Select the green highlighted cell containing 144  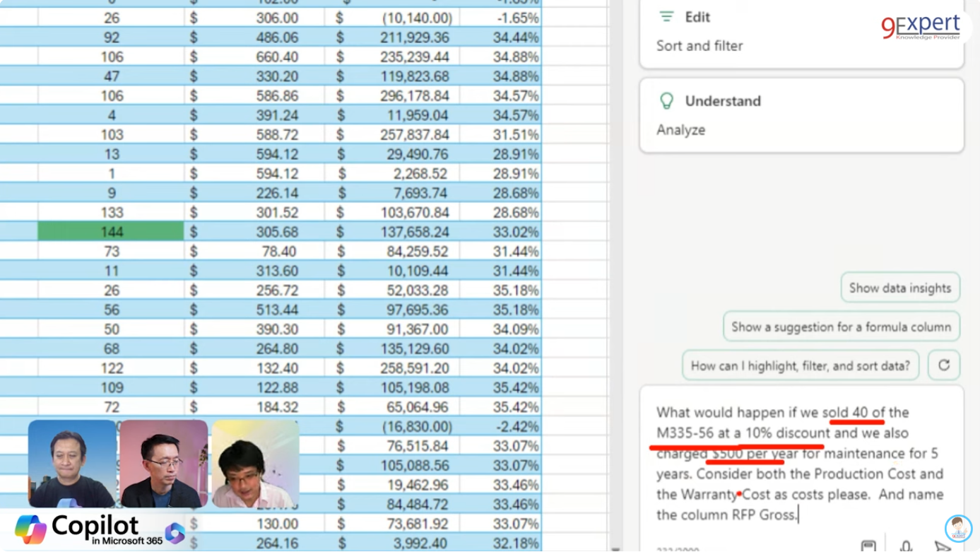pyautogui.click(x=111, y=232)
